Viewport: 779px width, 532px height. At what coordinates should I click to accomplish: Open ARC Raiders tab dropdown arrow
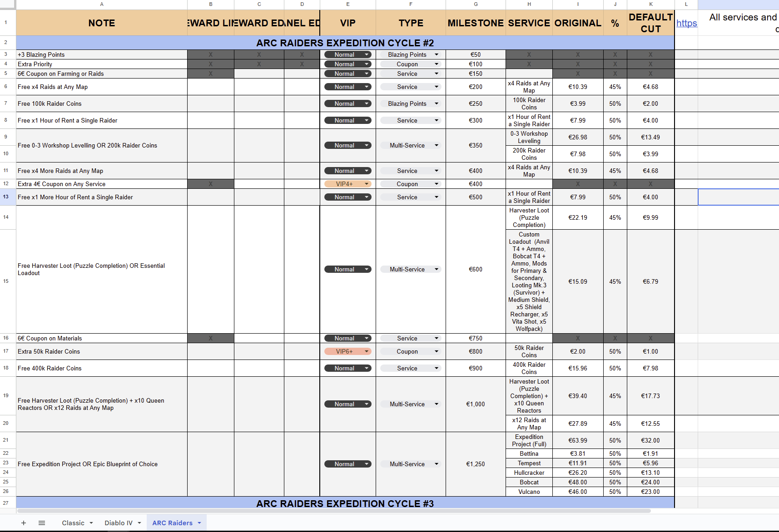click(x=199, y=523)
